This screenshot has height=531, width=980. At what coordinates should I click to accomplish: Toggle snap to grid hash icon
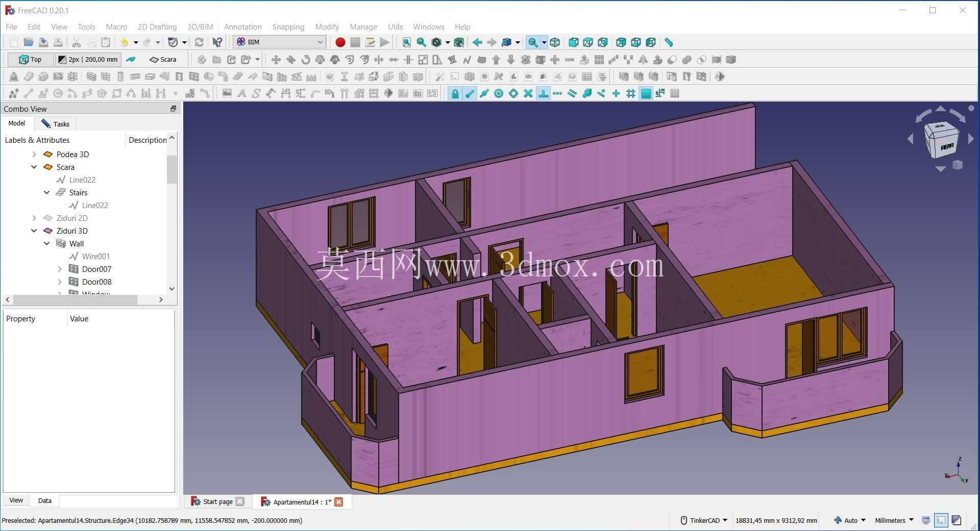pyautogui.click(x=631, y=93)
